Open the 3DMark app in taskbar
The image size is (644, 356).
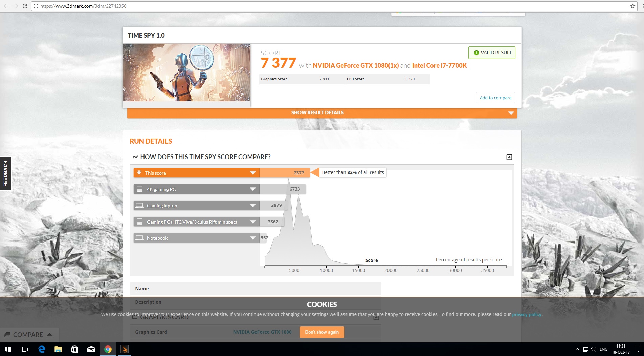coord(125,349)
